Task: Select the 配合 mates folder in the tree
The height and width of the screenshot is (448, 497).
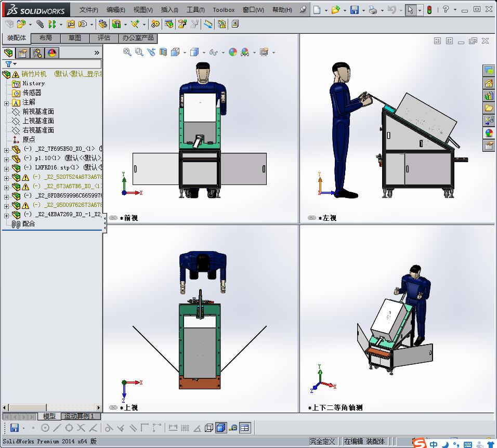Action: point(29,223)
